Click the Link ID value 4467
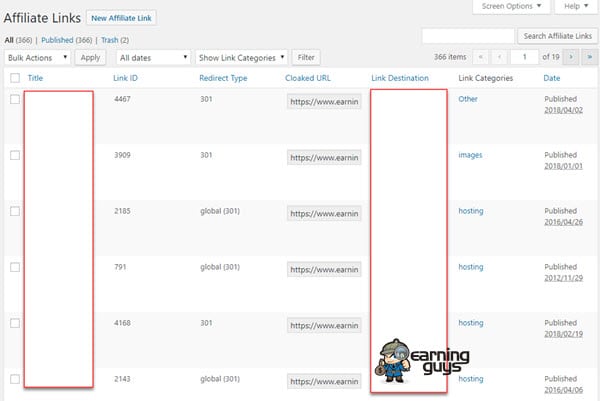 pyautogui.click(x=122, y=99)
